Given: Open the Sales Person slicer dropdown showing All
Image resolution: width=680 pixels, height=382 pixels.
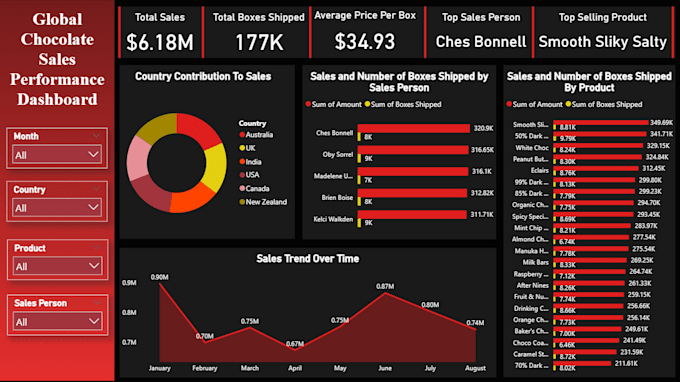Looking at the screenshot, I should (57, 322).
